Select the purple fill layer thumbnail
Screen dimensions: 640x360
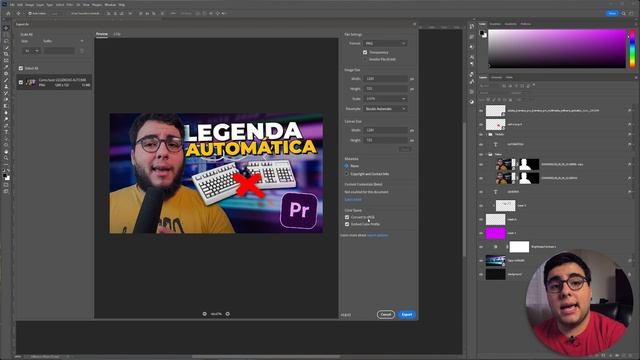pyautogui.click(x=496, y=233)
